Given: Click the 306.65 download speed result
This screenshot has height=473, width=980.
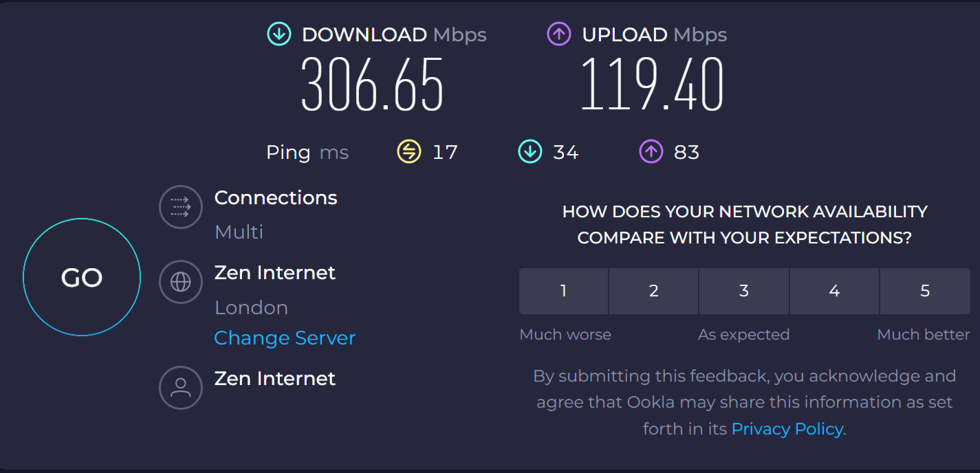Looking at the screenshot, I should [x=373, y=85].
